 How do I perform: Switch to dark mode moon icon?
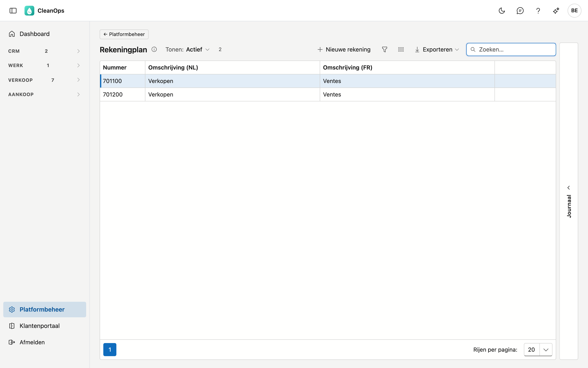pyautogui.click(x=502, y=11)
